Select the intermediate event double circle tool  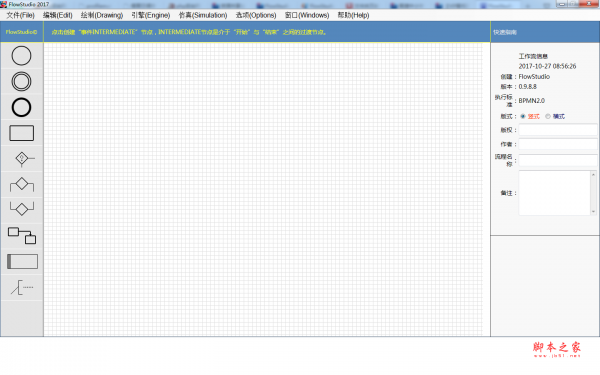[21, 82]
